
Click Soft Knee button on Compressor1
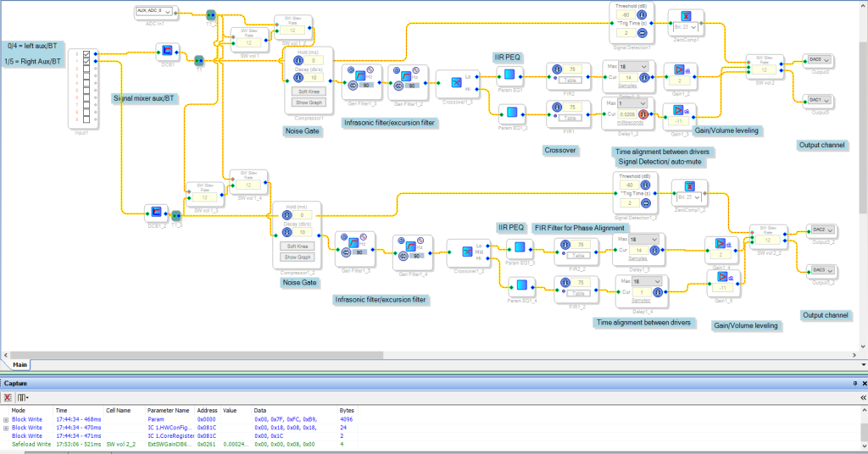click(x=309, y=91)
